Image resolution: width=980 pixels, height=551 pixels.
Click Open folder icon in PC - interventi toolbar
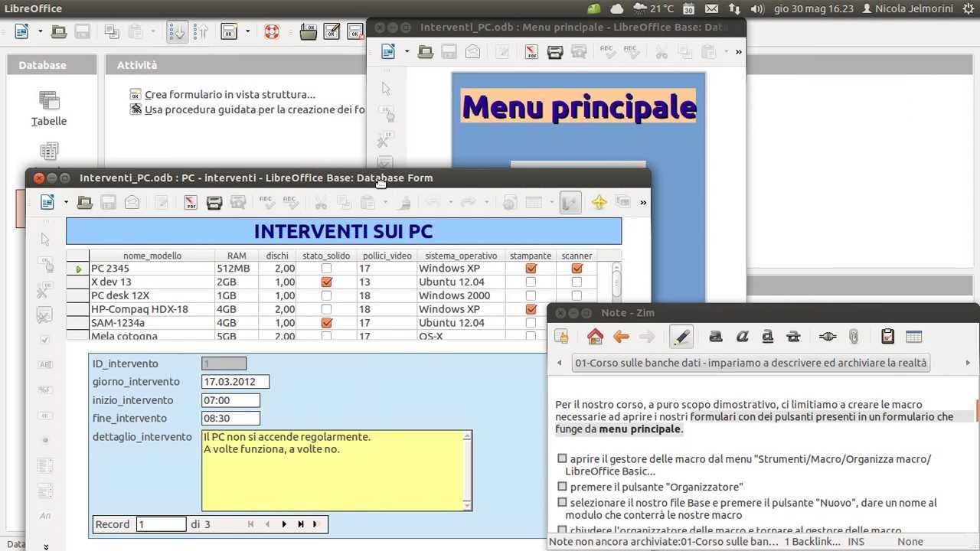(85, 202)
